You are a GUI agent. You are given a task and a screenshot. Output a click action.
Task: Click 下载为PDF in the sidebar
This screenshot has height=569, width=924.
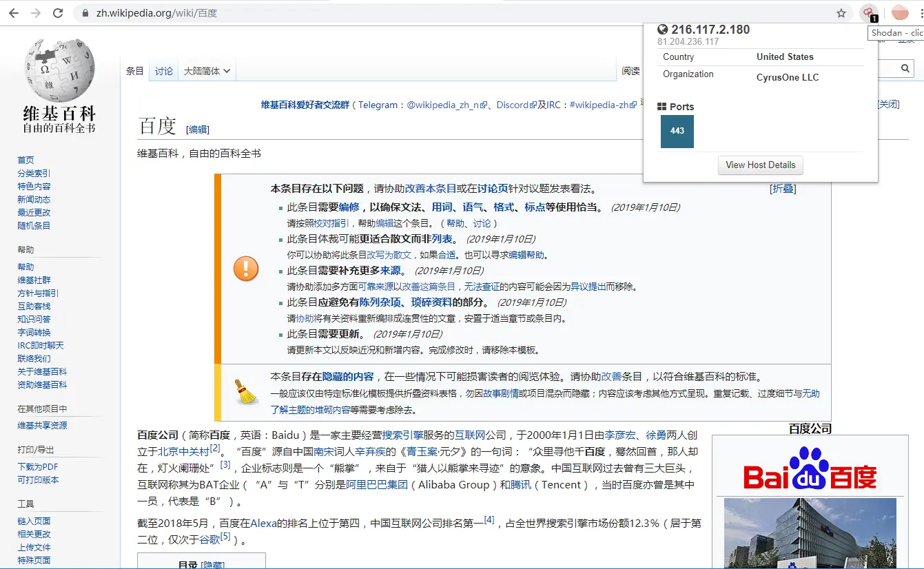pyautogui.click(x=38, y=466)
